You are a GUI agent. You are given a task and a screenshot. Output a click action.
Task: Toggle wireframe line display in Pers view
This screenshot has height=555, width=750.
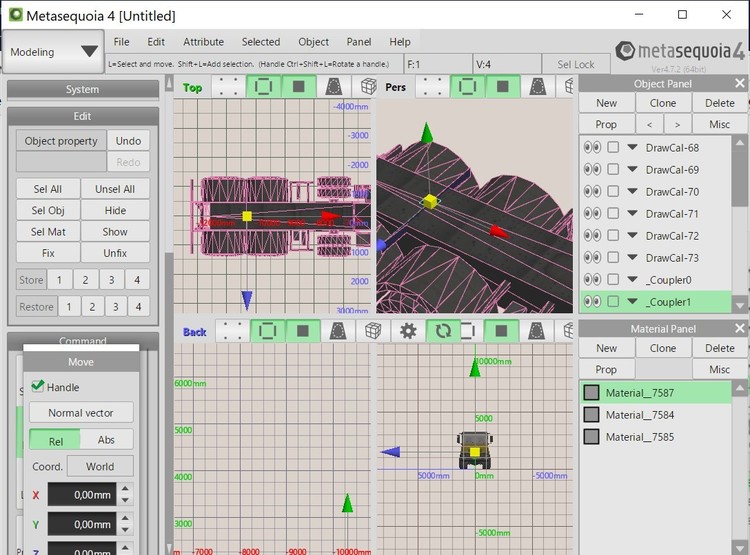click(467, 87)
